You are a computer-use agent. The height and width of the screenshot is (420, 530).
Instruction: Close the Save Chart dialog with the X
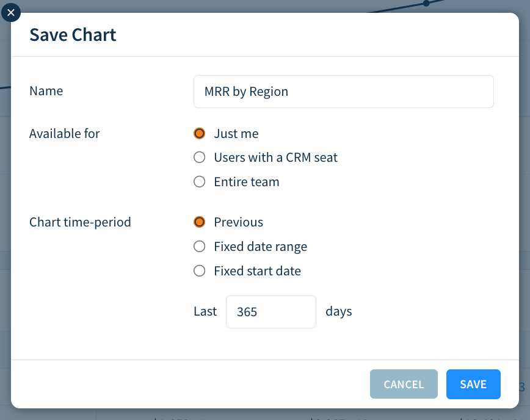click(x=11, y=12)
